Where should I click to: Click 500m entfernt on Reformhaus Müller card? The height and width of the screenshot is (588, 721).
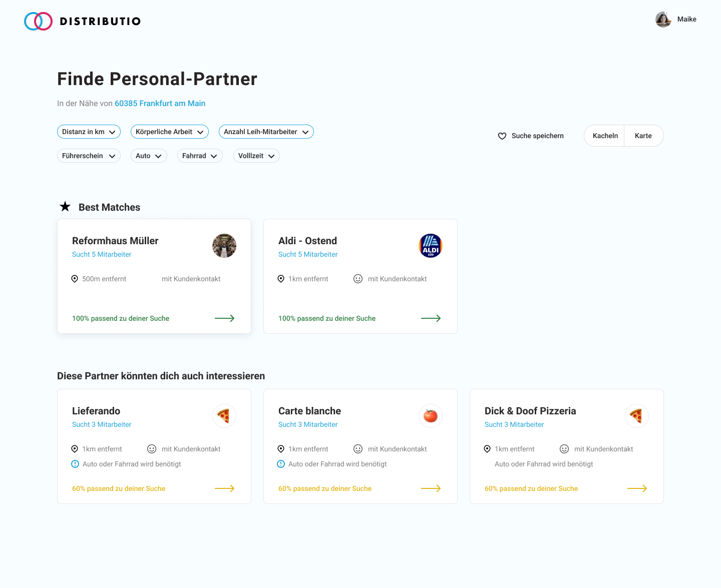coord(104,279)
